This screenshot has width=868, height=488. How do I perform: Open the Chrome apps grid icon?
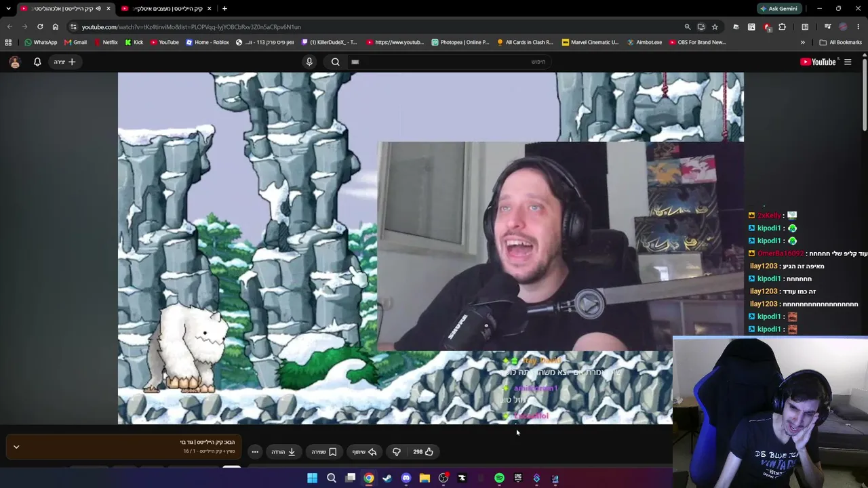pos(8,42)
